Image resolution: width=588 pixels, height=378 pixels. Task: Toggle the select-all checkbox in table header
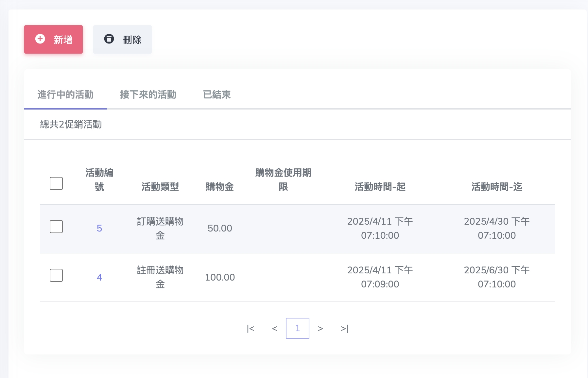point(56,183)
